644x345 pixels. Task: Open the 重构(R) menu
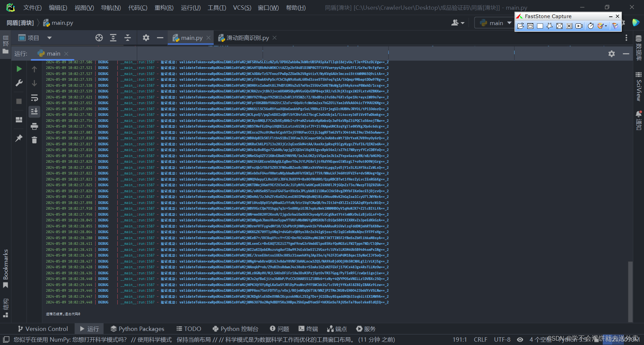point(164,8)
